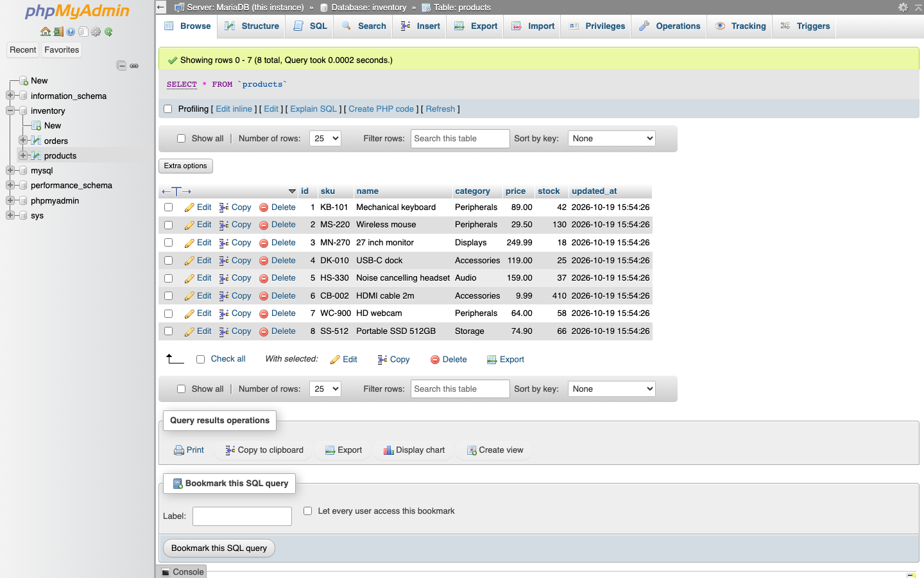Reload navigation panel with green arrow icon
This screenshot has width=924, height=578.
(108, 31)
